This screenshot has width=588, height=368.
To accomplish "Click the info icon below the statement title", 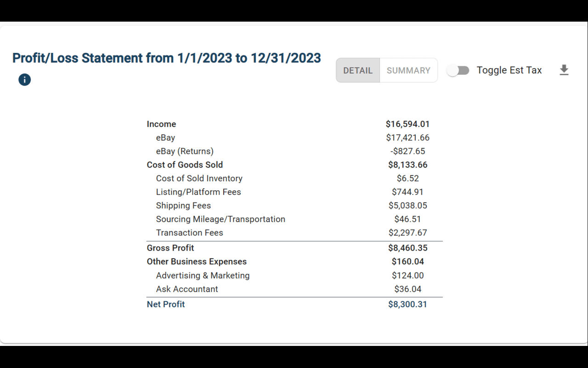I will [x=24, y=80].
